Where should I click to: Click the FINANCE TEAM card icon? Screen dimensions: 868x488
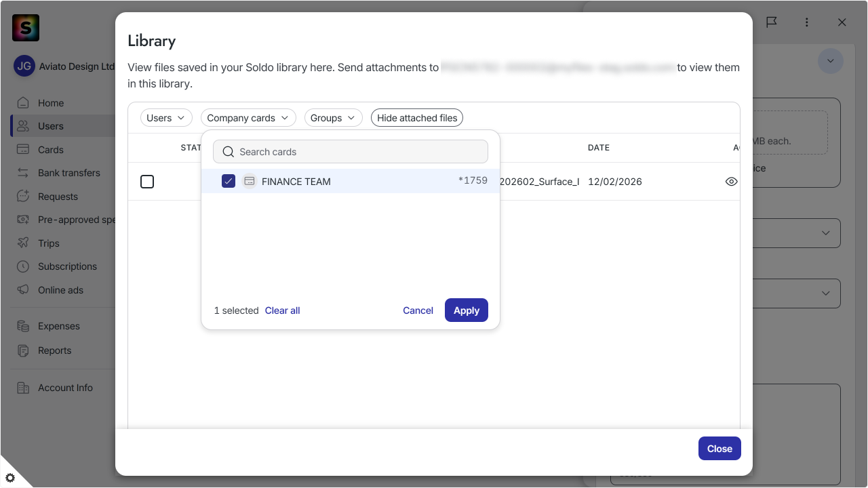(x=249, y=182)
